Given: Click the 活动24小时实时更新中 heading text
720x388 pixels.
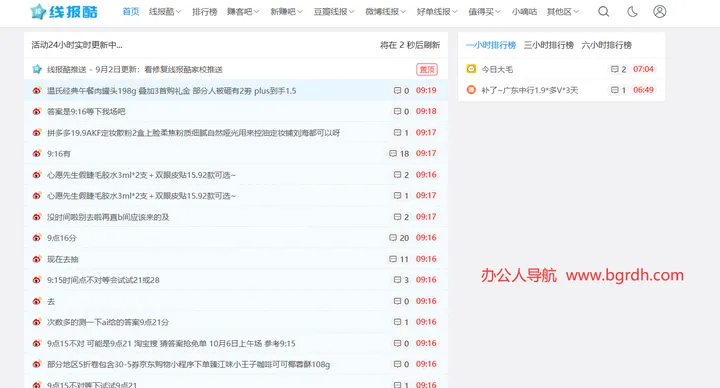Looking at the screenshot, I should [77, 45].
